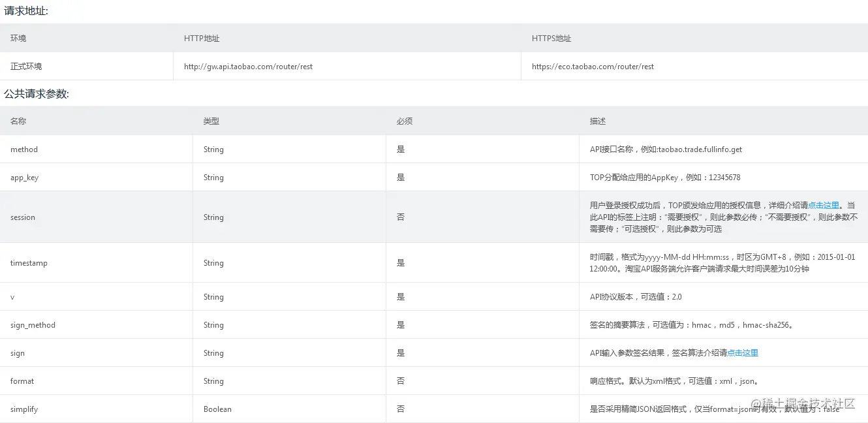Click the app_key parameter name
Viewport: 868px width, 423px height.
coord(24,178)
